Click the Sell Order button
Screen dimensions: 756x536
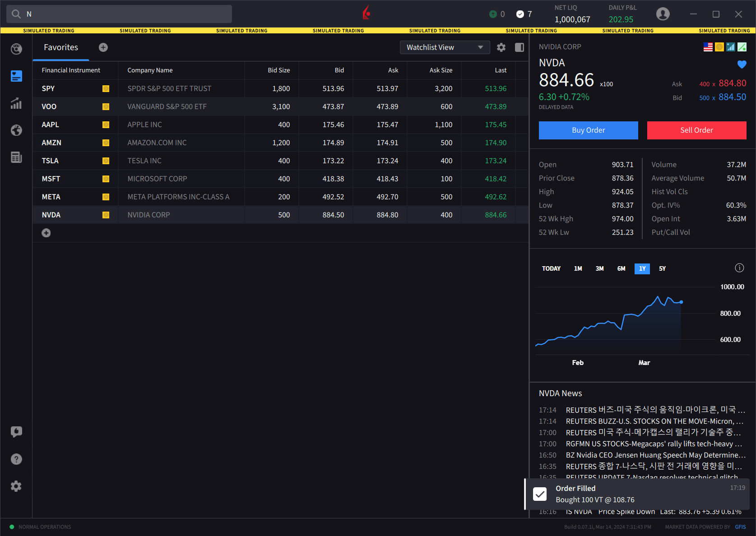coord(696,130)
